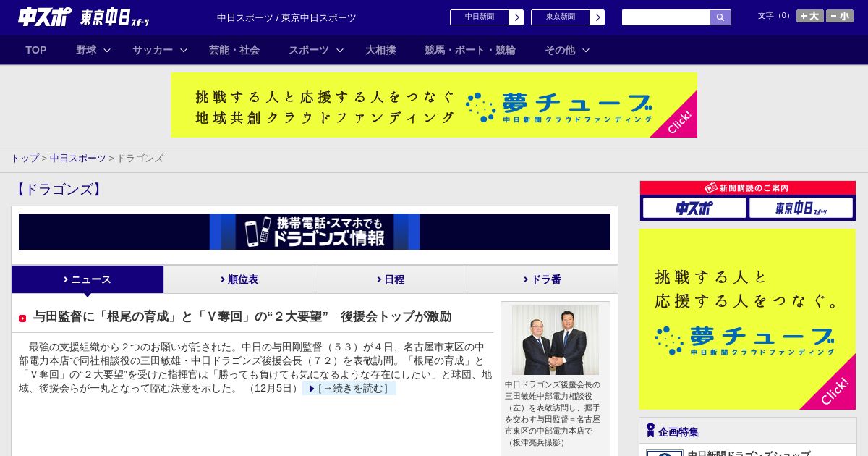Open the 中日新聞 link button
The width and height of the screenshot is (868, 456).
click(x=480, y=17)
